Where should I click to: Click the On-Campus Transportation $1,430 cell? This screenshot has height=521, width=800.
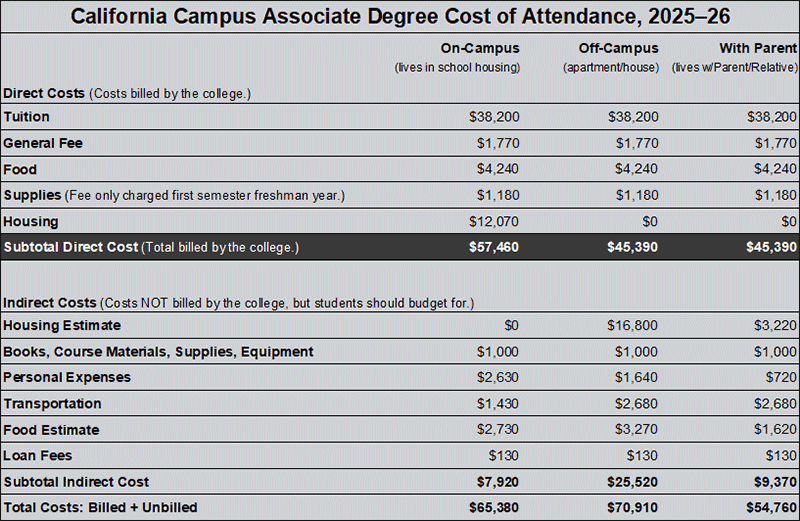coord(497,404)
